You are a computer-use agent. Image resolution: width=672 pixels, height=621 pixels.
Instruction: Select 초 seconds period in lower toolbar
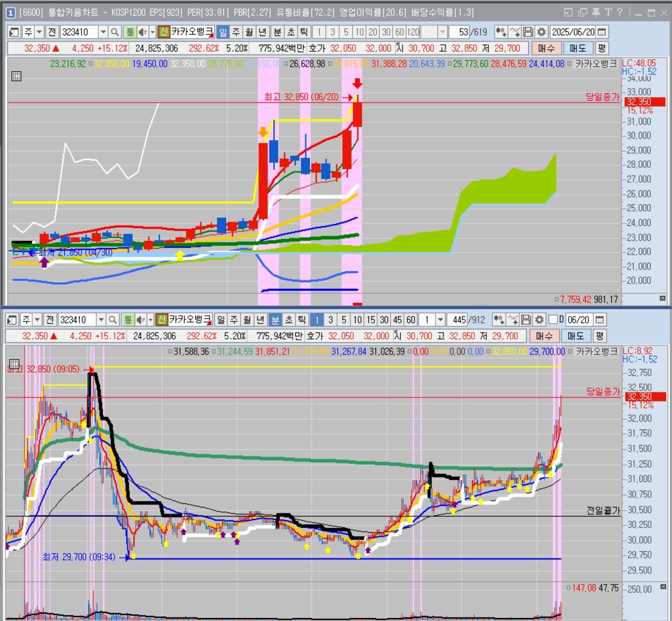[x=289, y=320]
